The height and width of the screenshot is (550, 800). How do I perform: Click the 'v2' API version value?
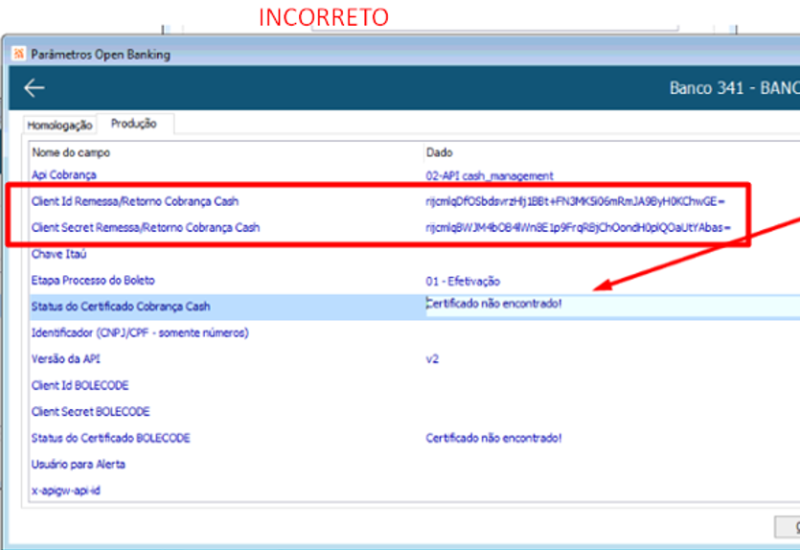coord(432,359)
